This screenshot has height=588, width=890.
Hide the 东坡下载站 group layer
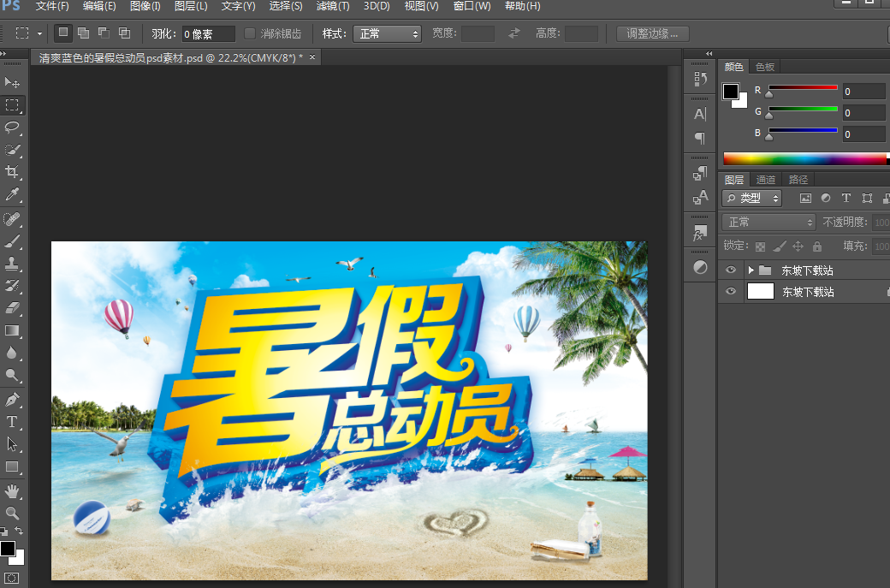[x=731, y=270]
